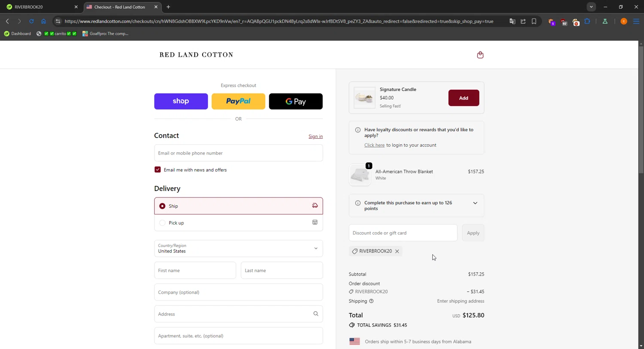Focus the First name field
644x349 pixels.
195,270
